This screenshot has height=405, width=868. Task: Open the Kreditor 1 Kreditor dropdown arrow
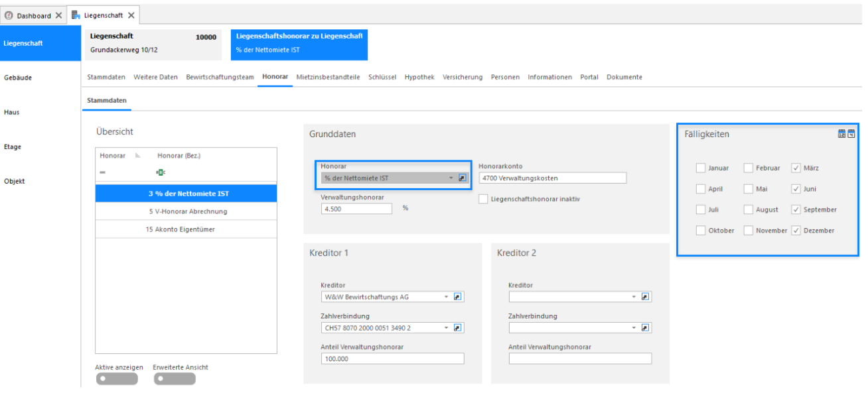(x=446, y=297)
